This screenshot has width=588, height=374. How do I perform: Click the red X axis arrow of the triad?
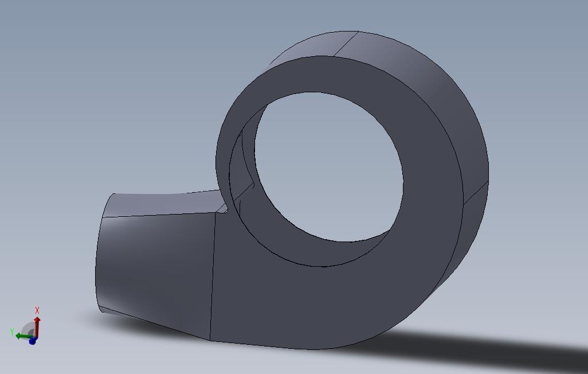click(37, 326)
